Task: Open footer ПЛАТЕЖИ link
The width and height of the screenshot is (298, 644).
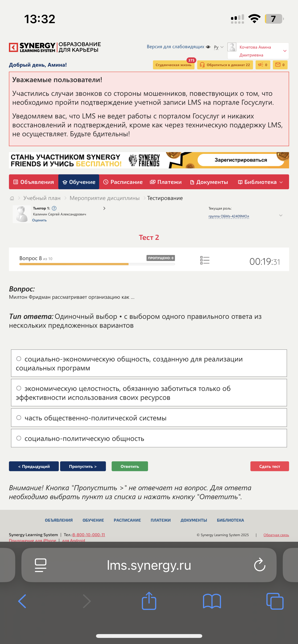Action: 161,520
